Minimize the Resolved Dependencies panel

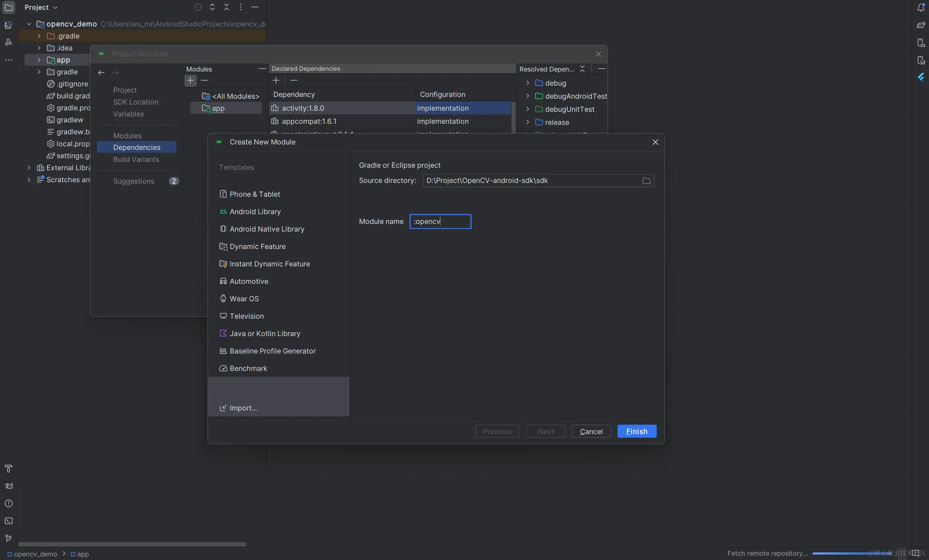[602, 69]
